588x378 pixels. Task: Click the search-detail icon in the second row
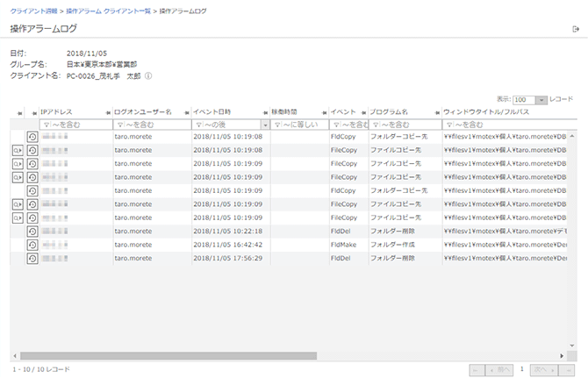click(x=18, y=151)
